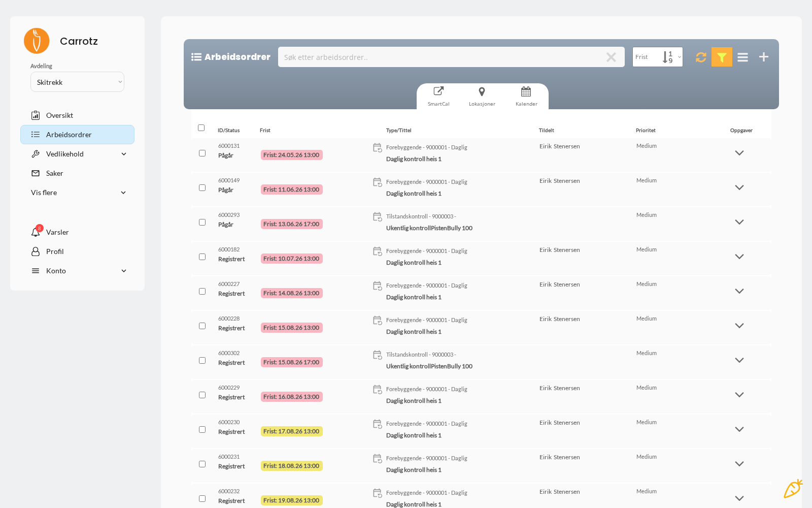
Task: Tick checkbox for order 6000149
Action: pyautogui.click(x=202, y=187)
